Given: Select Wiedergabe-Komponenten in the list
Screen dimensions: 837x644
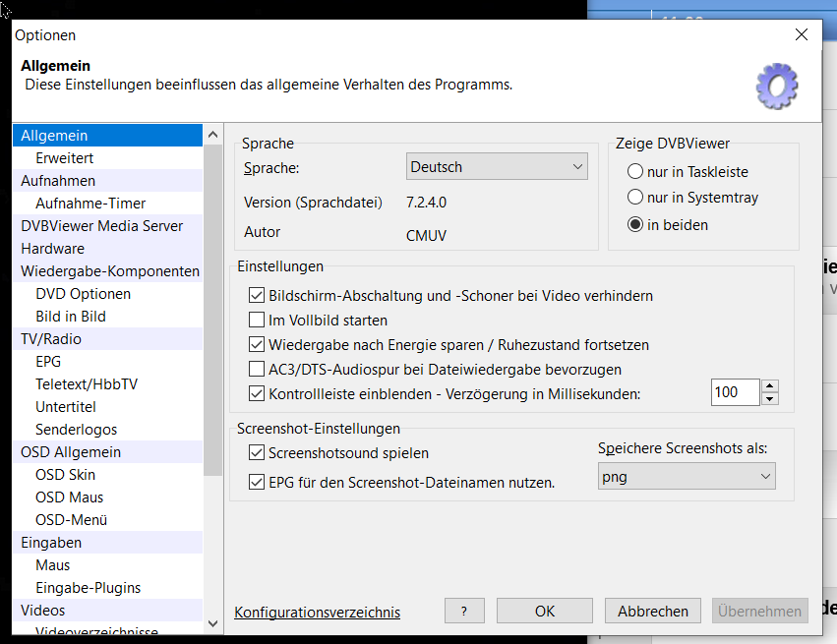Looking at the screenshot, I should (107, 271).
